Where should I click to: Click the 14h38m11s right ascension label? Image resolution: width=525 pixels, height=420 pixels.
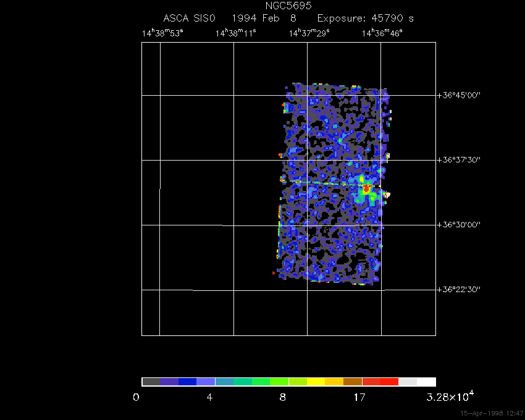click(x=235, y=34)
